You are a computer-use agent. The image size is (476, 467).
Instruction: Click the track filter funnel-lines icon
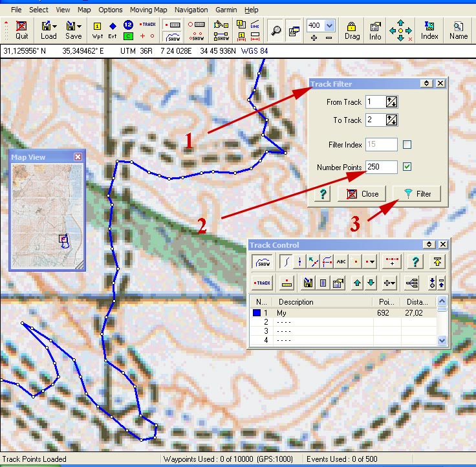412,283
